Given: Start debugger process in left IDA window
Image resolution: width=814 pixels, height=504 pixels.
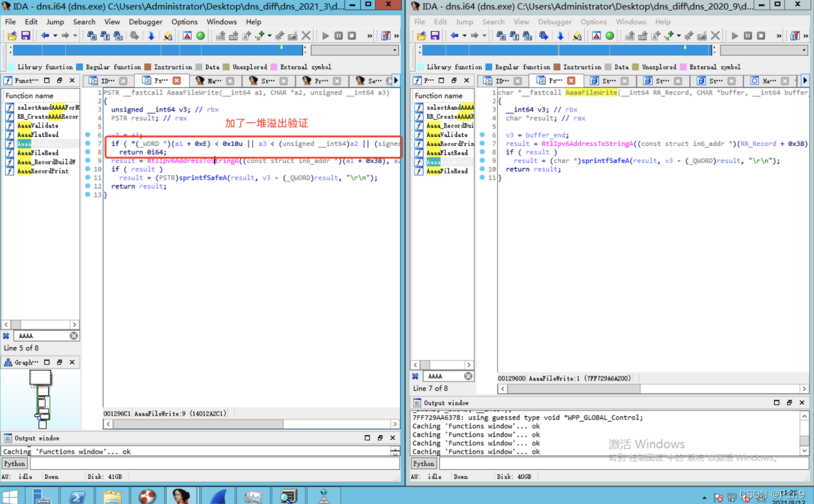Looking at the screenshot, I should point(325,36).
